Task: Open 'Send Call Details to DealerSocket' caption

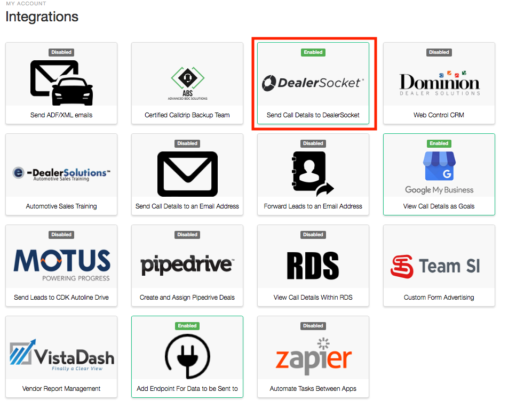Action: coord(313,115)
